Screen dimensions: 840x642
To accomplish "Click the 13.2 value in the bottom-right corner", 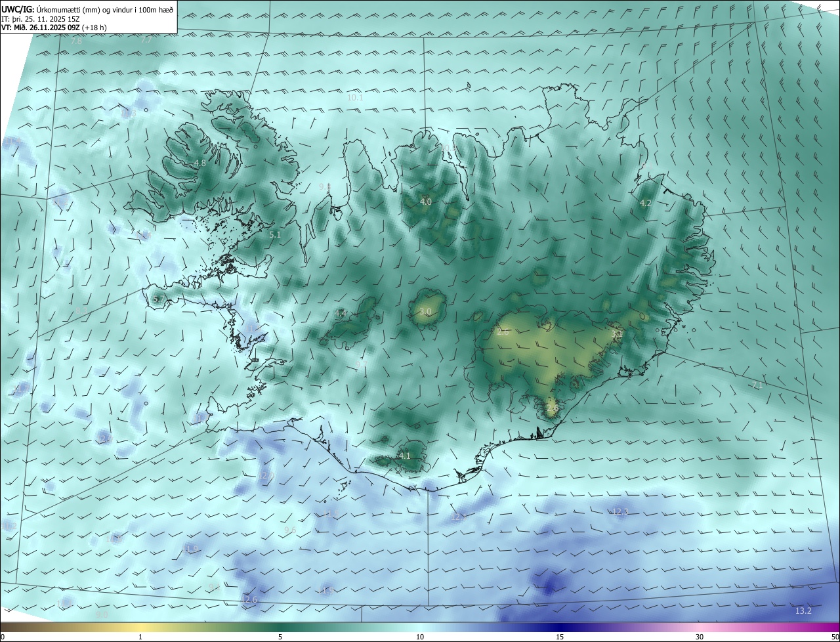I will pos(803,611).
